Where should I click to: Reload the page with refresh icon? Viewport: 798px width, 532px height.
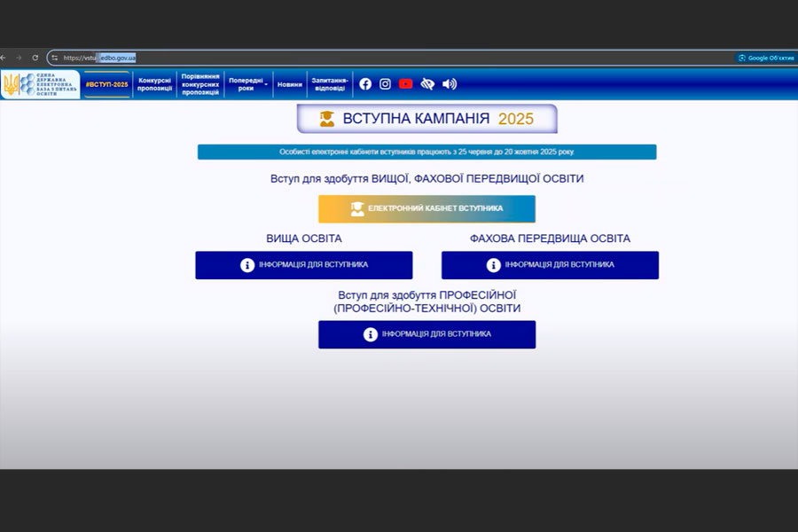click(35, 58)
